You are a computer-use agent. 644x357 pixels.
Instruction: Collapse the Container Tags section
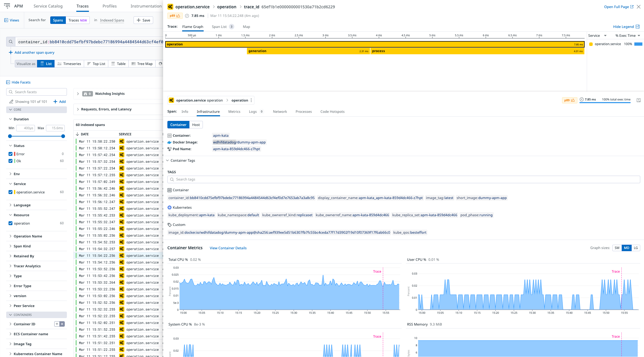tap(168, 160)
